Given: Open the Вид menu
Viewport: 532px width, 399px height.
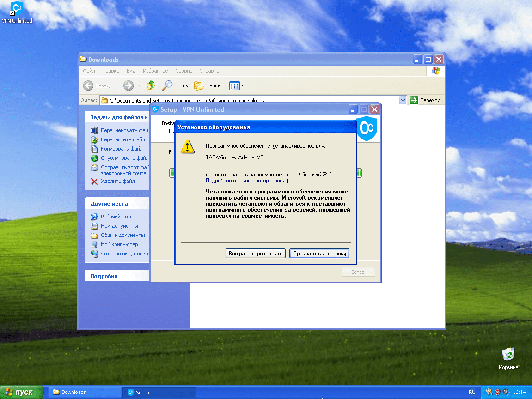Looking at the screenshot, I should point(131,71).
